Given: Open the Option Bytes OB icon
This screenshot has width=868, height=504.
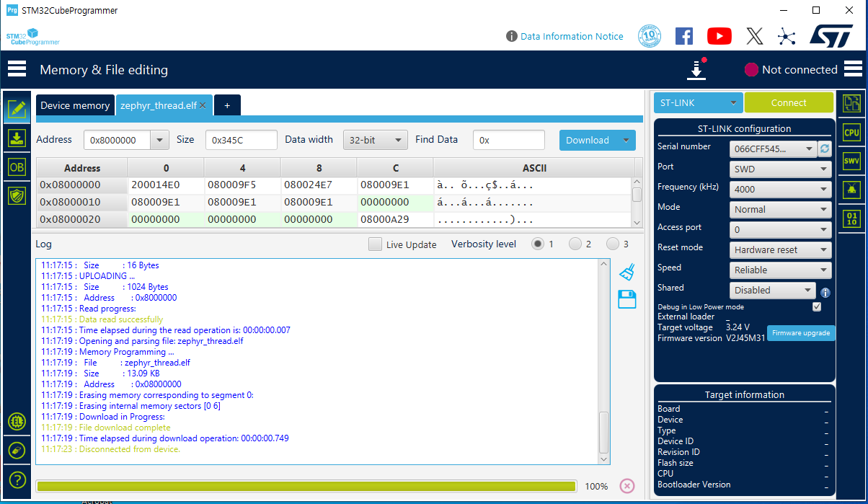Looking at the screenshot, I should point(17,167).
